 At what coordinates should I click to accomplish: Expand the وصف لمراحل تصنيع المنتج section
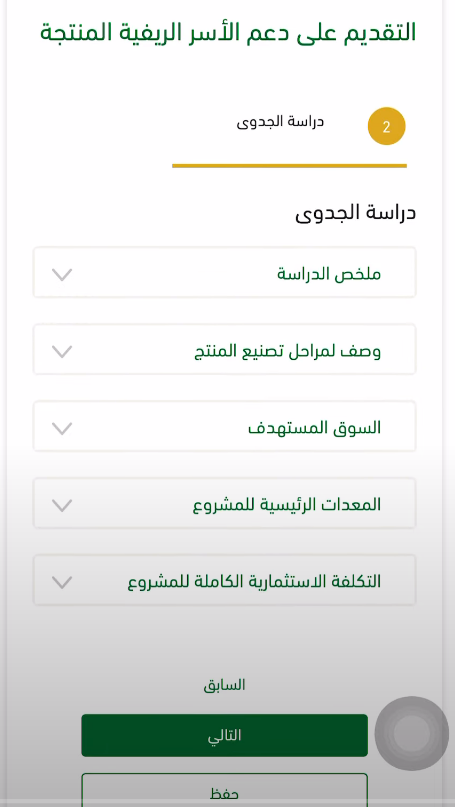(x=224, y=349)
